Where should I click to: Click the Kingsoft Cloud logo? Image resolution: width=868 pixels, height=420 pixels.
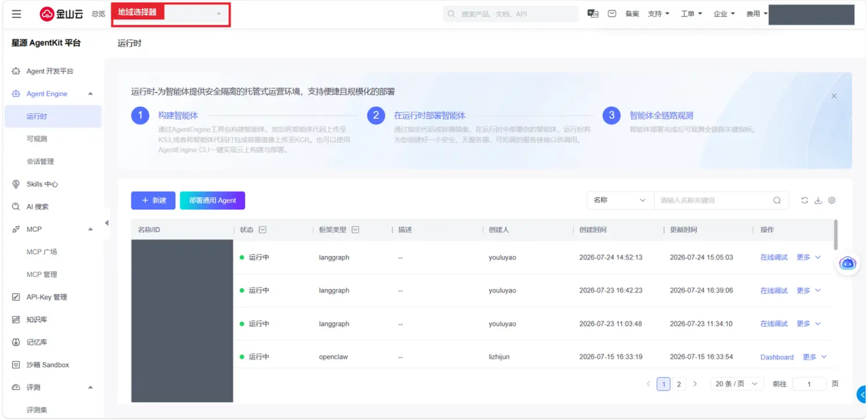pyautogui.click(x=61, y=14)
